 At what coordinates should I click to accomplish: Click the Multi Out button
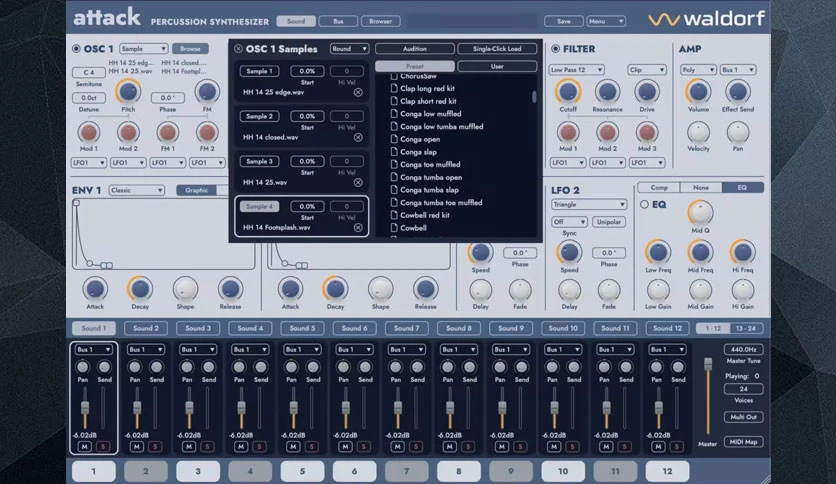point(743,417)
